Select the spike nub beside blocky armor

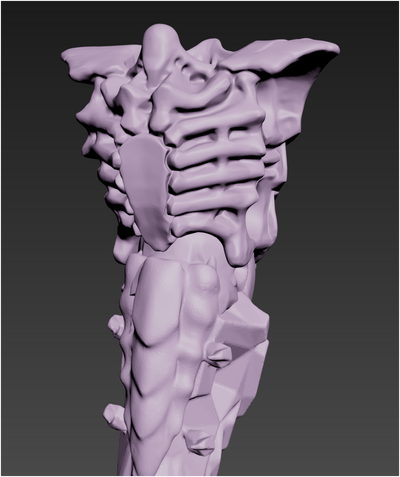(x=218, y=354)
